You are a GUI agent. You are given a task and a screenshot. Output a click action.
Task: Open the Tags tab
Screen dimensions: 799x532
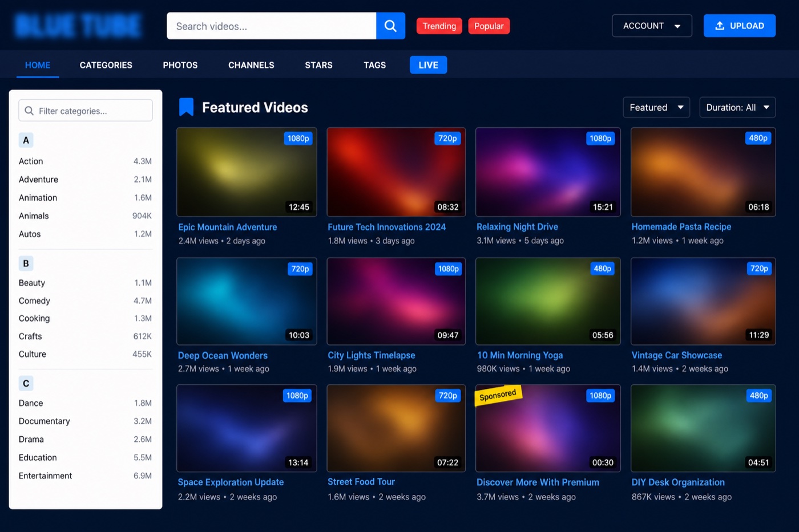click(x=375, y=65)
